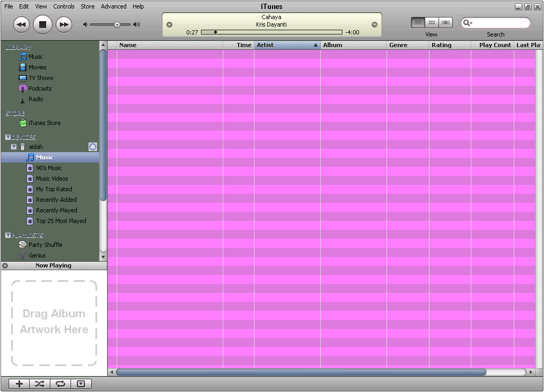The image size is (544, 392).
Task: Click the sidebar scroll down arrow
Action: click(x=103, y=257)
